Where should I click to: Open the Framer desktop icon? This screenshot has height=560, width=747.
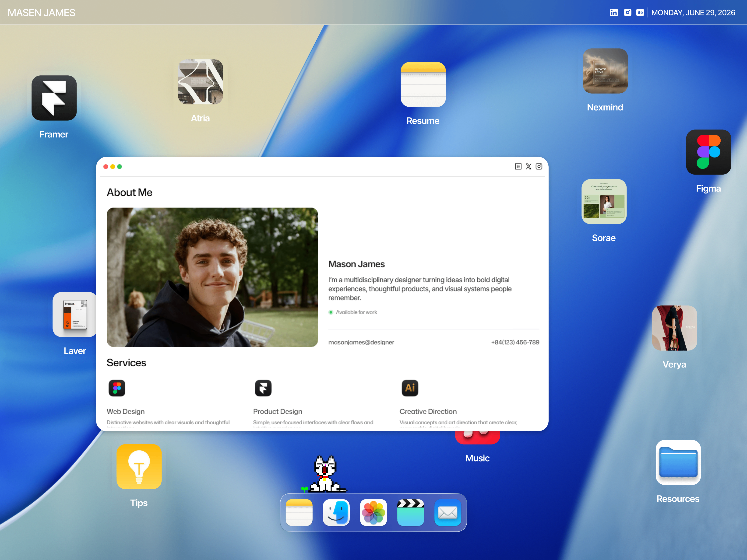54,98
